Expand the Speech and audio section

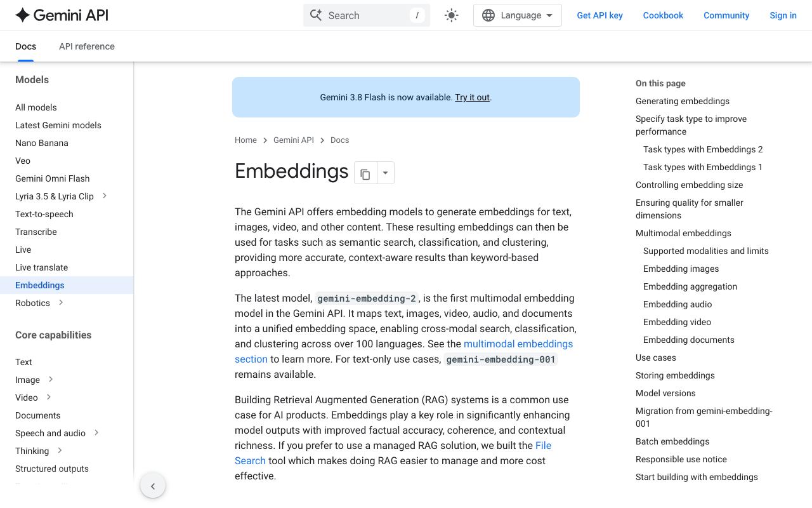point(96,432)
